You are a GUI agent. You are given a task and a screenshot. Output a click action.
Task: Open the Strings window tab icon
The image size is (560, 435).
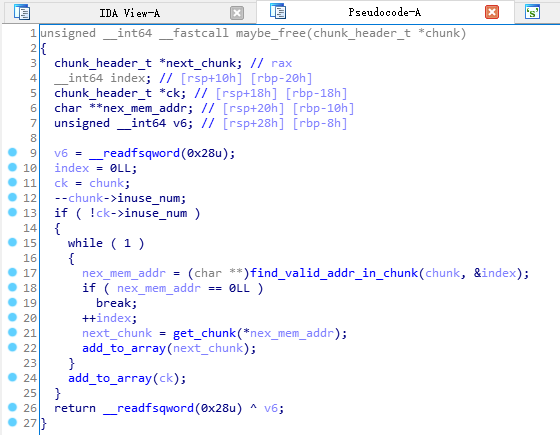click(532, 12)
